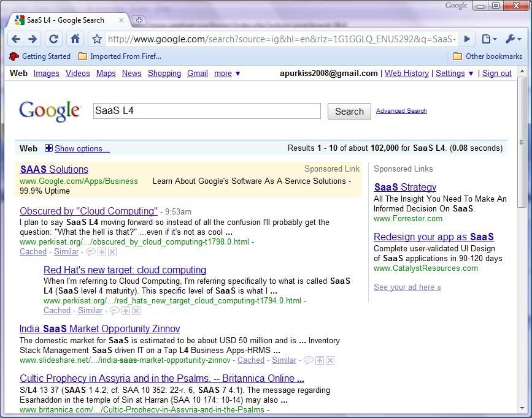Screen dimensions: 532x418
Task: Open the Imported From Firefox bookmarks folder
Action: coord(120,56)
